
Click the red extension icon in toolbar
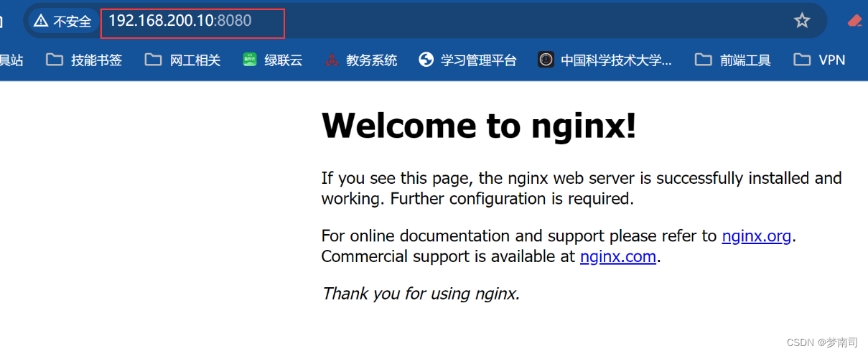click(854, 21)
